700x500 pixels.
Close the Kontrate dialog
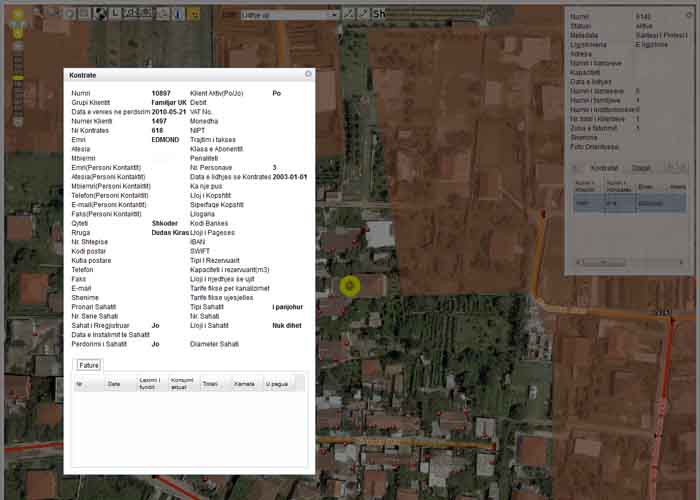pyautogui.click(x=308, y=74)
